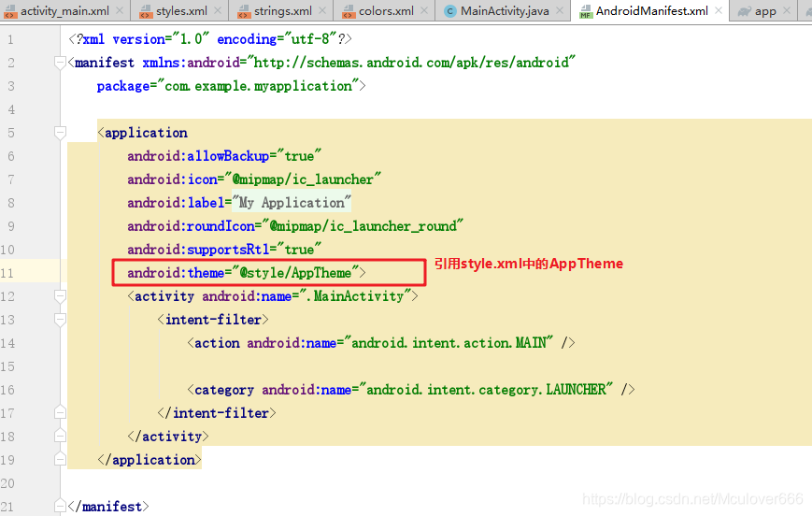
Task: Click the android.intent.category.LAUNCHER value
Action: point(486,390)
